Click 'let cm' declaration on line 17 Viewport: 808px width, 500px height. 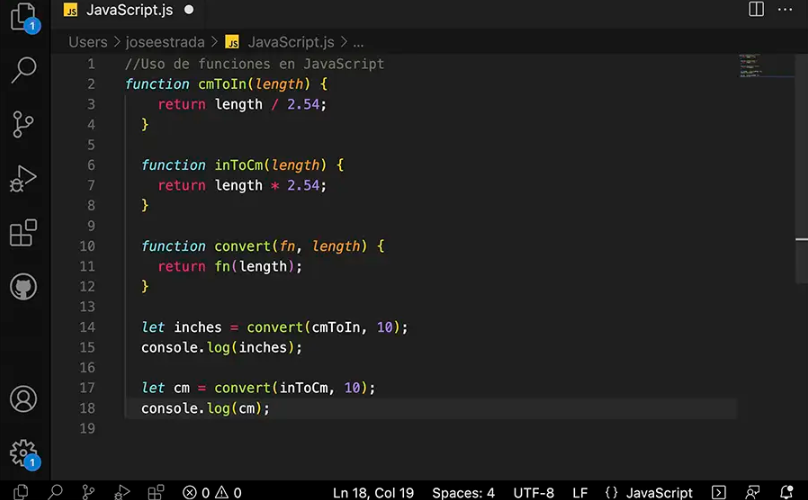[165, 388]
